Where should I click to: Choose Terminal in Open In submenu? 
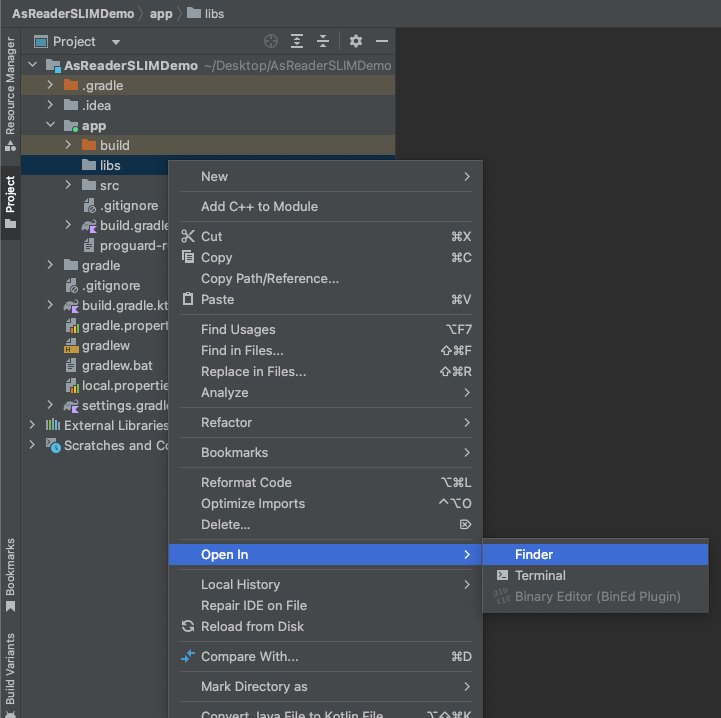[540, 575]
